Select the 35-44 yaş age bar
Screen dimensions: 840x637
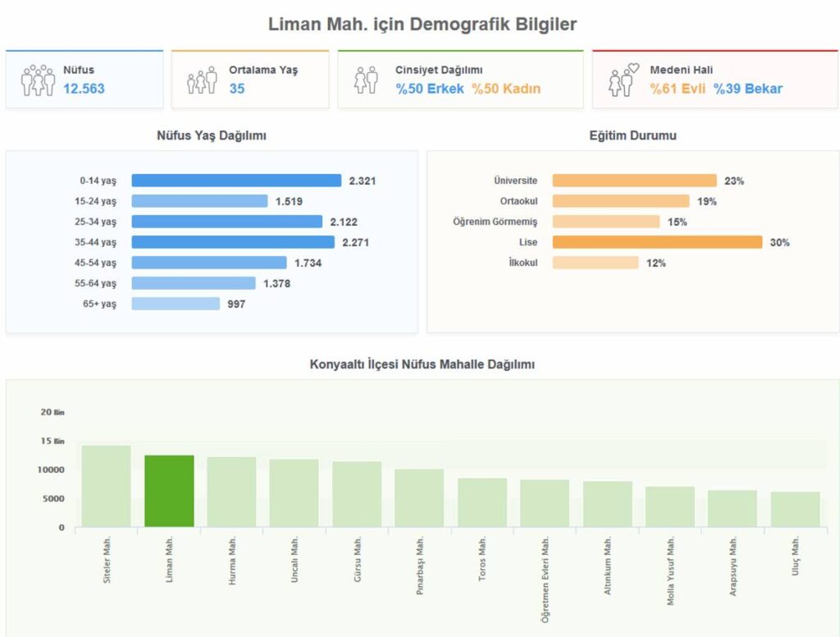[233, 242]
